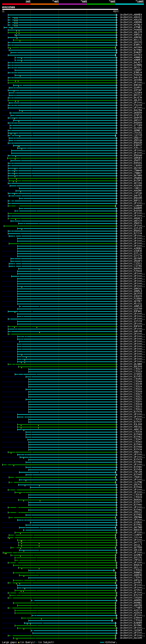Image resolution: width=146 pixels, height=644 pixels.
Task: Select the UniRef100_P49688 hit label
Action: [131, 30]
